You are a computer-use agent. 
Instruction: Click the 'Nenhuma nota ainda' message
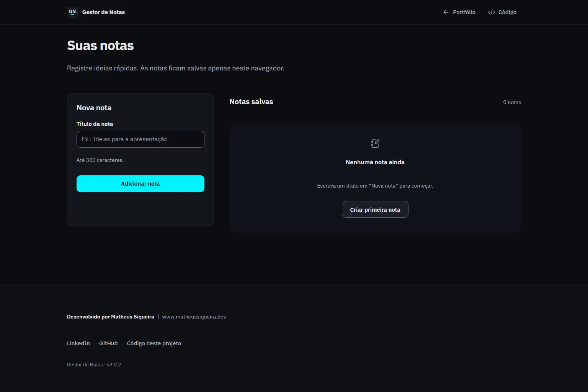pyautogui.click(x=375, y=162)
